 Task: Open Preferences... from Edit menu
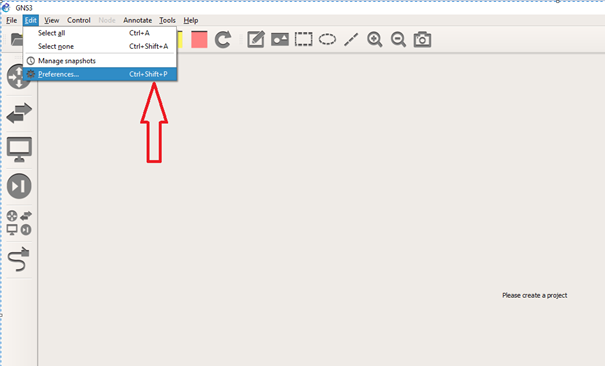tap(100, 74)
